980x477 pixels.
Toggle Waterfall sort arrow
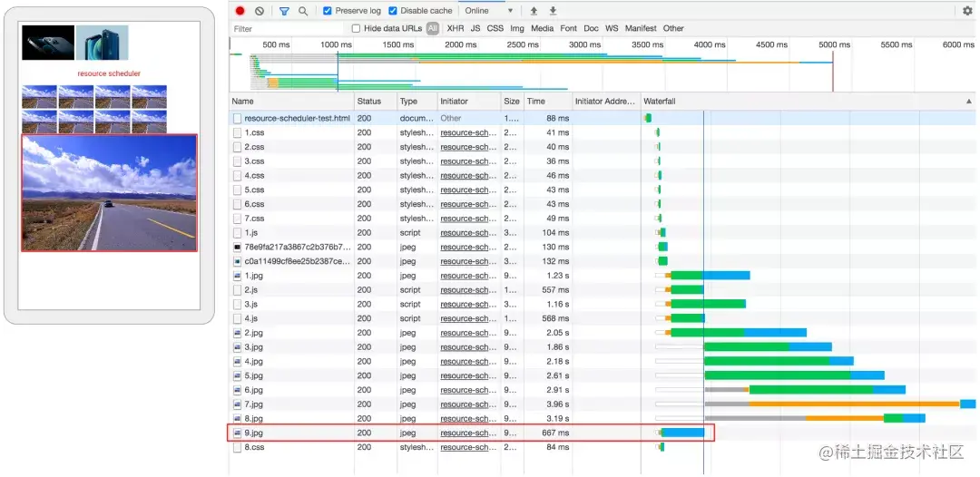click(969, 102)
